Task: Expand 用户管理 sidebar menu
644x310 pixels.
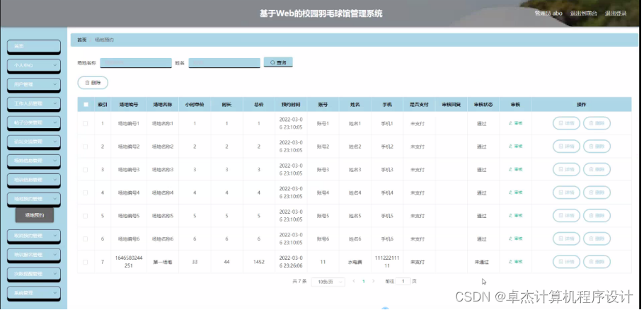Action: 34,84
